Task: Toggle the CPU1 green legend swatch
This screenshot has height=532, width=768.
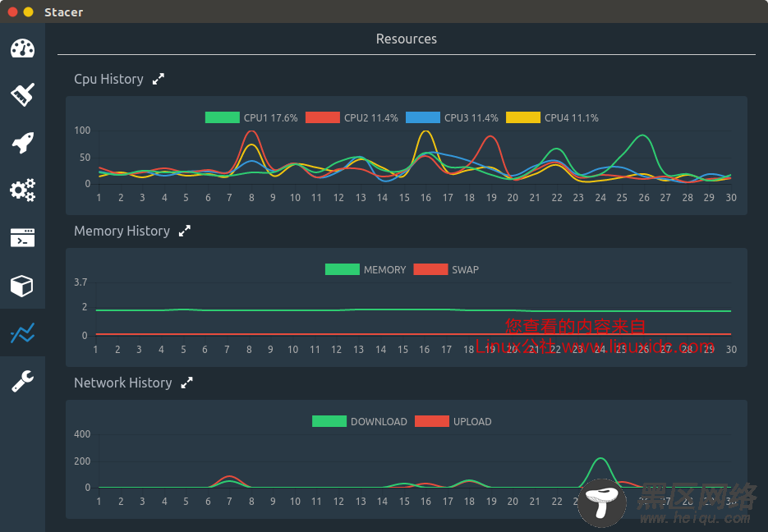Action: [x=223, y=117]
